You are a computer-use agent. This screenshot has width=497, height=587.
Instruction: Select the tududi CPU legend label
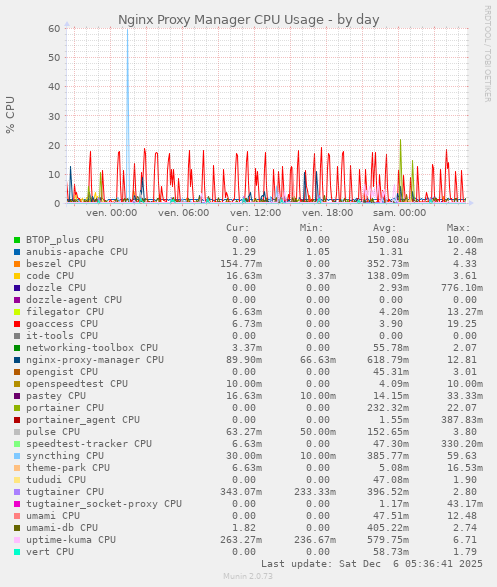coord(56,480)
